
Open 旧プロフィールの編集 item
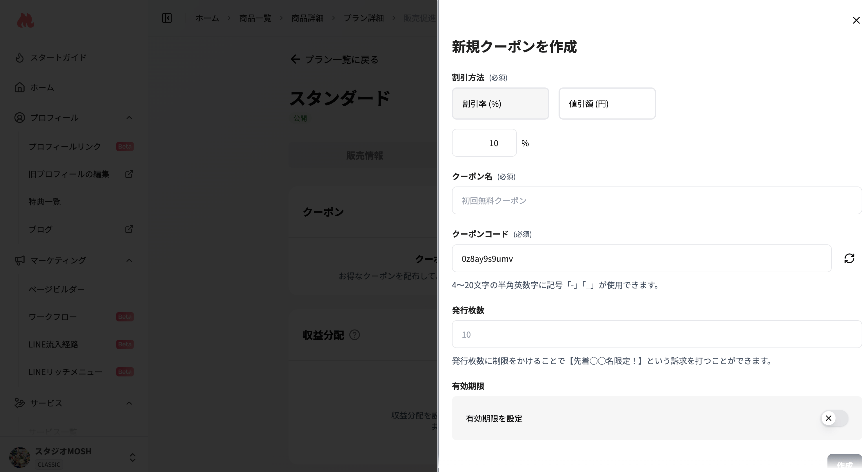tap(69, 174)
